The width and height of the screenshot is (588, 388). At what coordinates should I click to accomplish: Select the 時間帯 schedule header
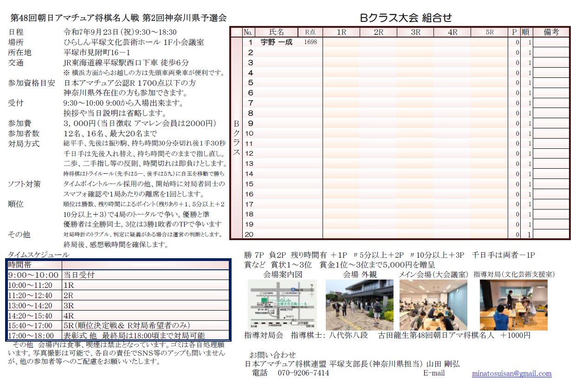(34, 265)
